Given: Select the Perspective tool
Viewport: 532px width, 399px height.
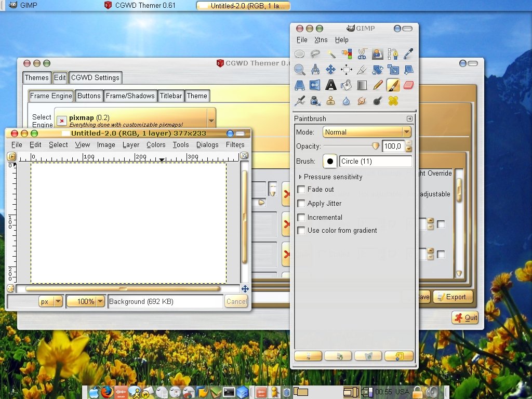Looking at the screenshot, I should 299,85.
